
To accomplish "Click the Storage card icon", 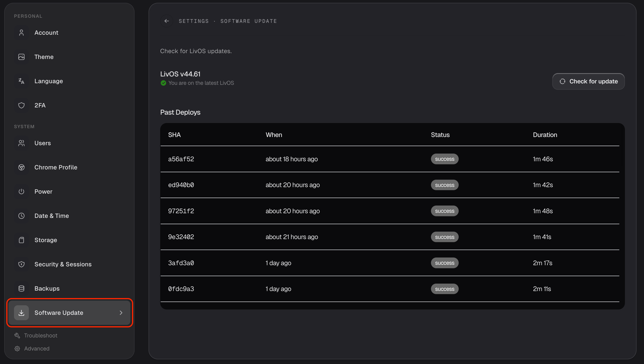I will coord(21,240).
